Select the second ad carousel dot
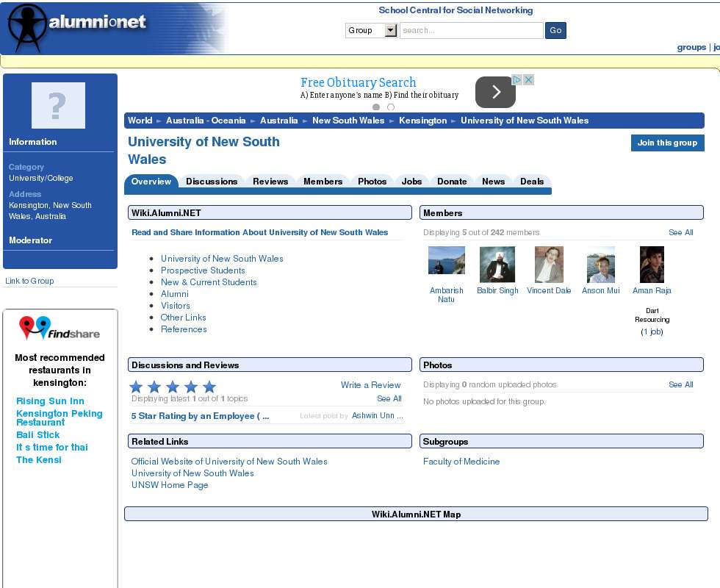Viewport: 720px width, 588px height. coord(391,107)
